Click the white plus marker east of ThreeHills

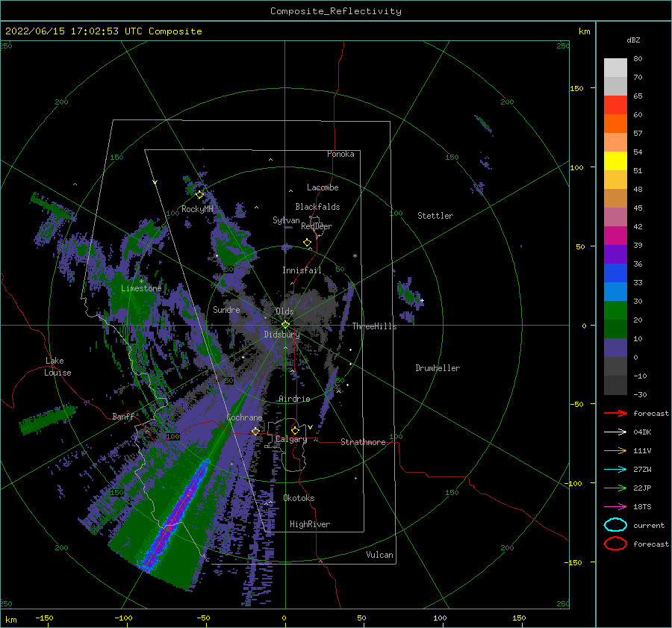pyautogui.click(x=422, y=300)
